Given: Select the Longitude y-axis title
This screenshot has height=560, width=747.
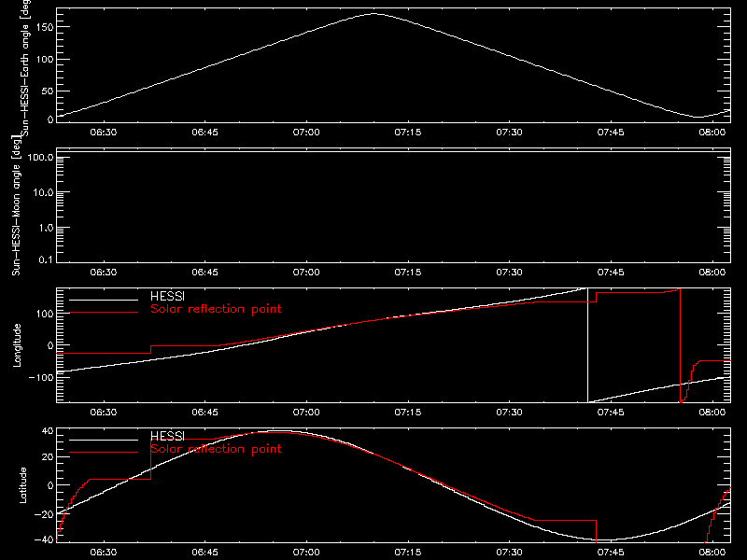Looking at the screenshot, I should pyautogui.click(x=17, y=345).
